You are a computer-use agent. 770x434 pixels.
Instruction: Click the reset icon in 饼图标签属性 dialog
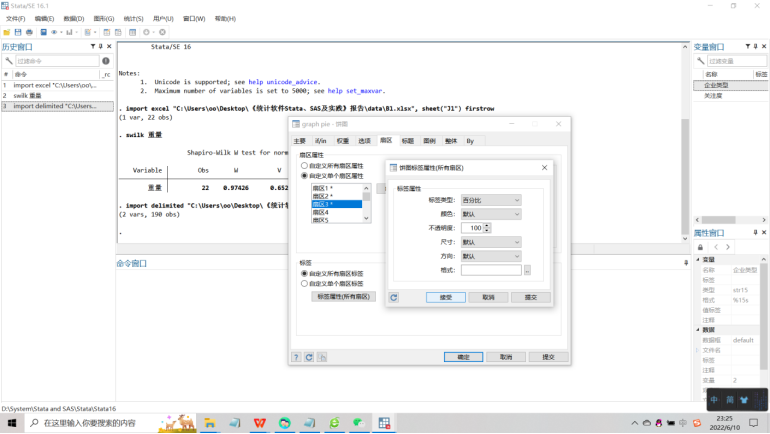(394, 298)
